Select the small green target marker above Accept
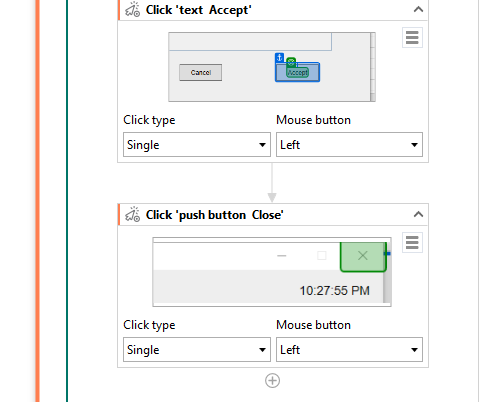The height and width of the screenshot is (402, 496). [291, 62]
